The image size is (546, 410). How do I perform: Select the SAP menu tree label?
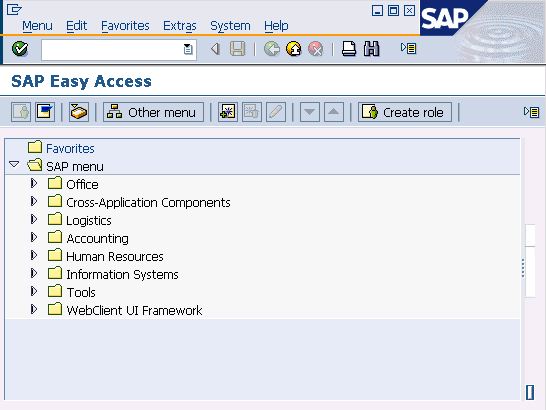[75, 167]
